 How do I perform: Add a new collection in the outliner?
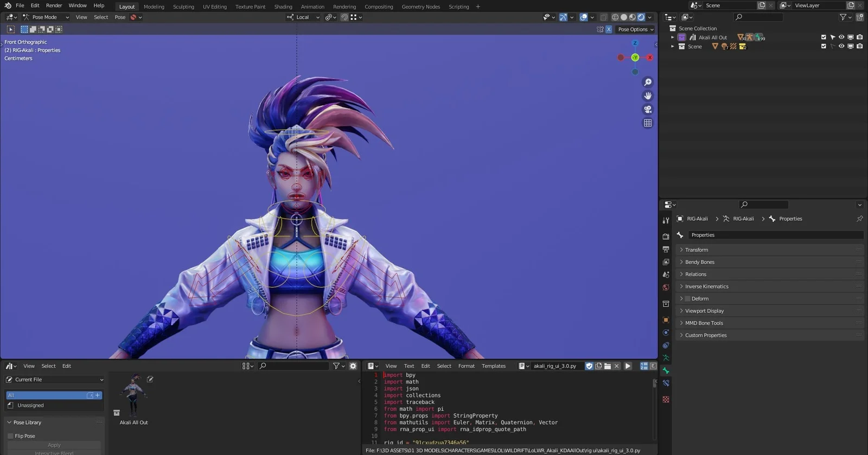click(860, 17)
